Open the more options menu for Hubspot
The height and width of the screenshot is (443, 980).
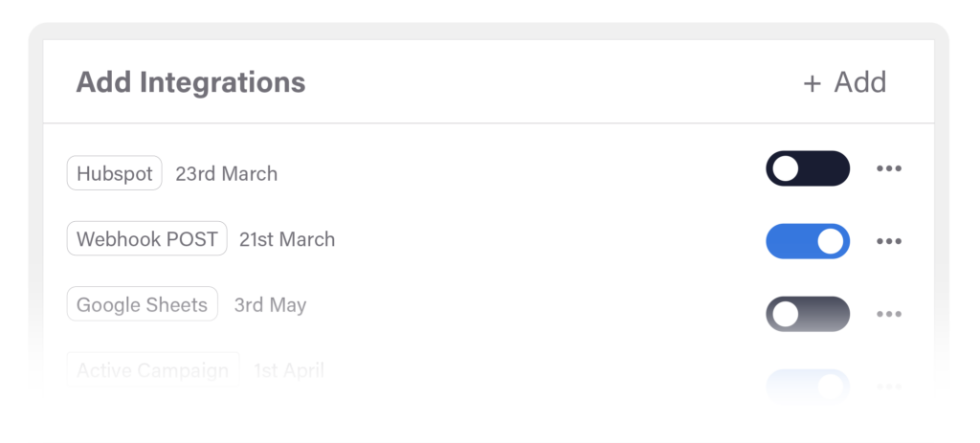pyautogui.click(x=889, y=169)
